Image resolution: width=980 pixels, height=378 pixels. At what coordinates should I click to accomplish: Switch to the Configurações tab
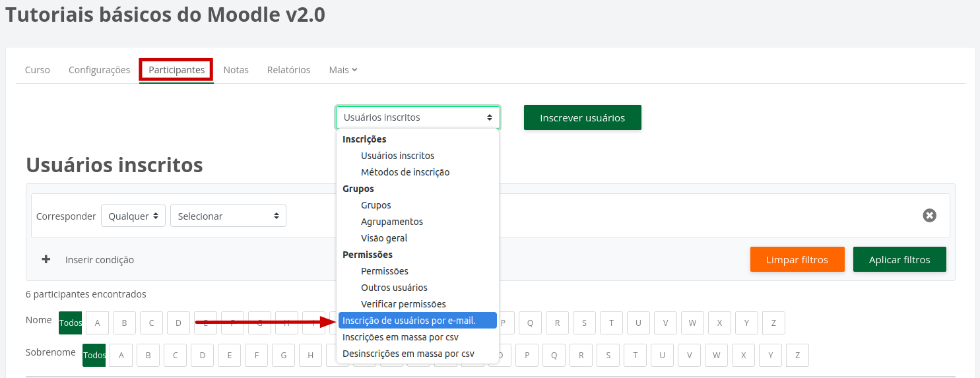coord(100,70)
